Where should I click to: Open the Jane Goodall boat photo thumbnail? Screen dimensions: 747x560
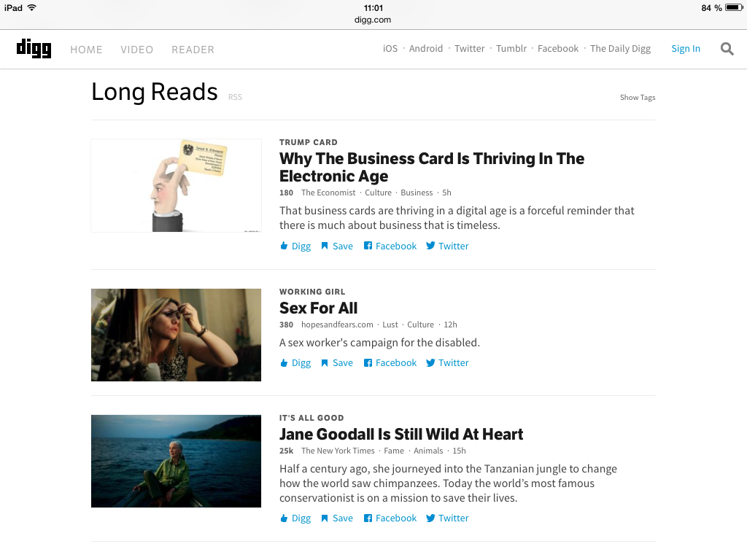tap(177, 461)
